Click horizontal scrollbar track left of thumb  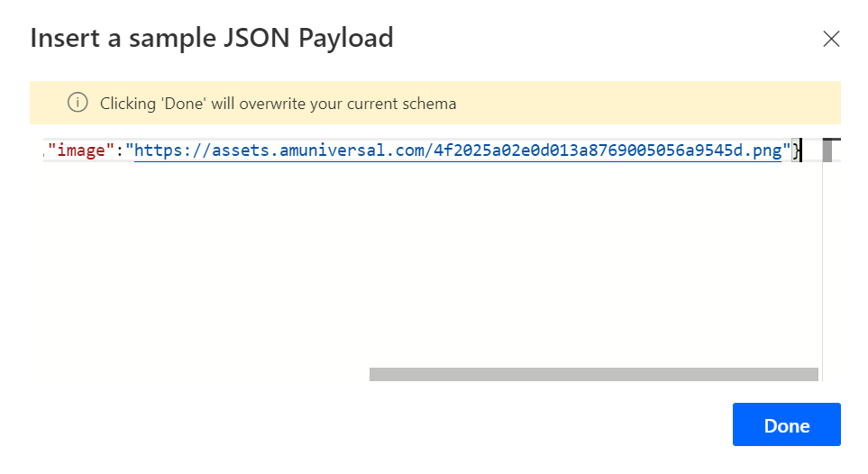point(198,374)
